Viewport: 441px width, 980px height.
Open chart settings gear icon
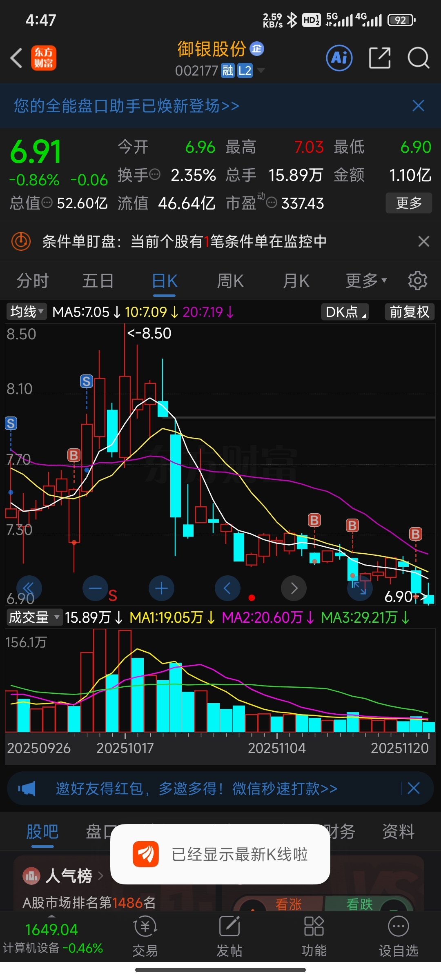[417, 281]
